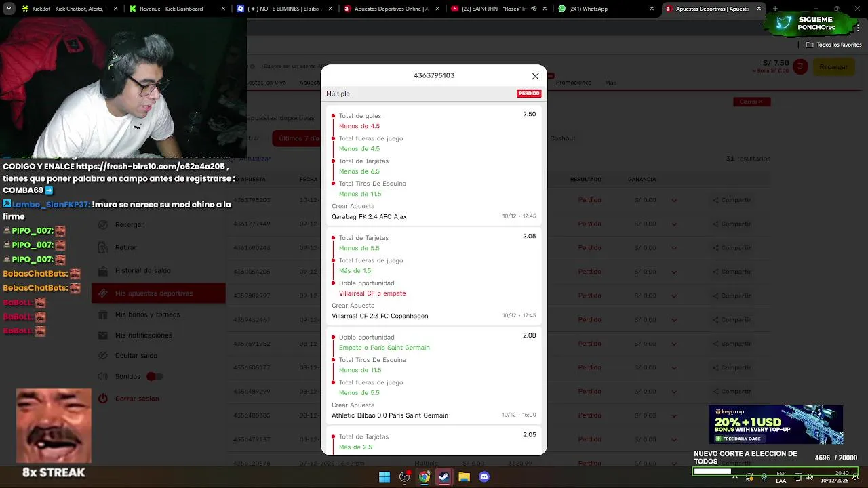Expand bet row 4356489299 chevron
Viewport: 868px width, 488px height.
click(x=673, y=391)
